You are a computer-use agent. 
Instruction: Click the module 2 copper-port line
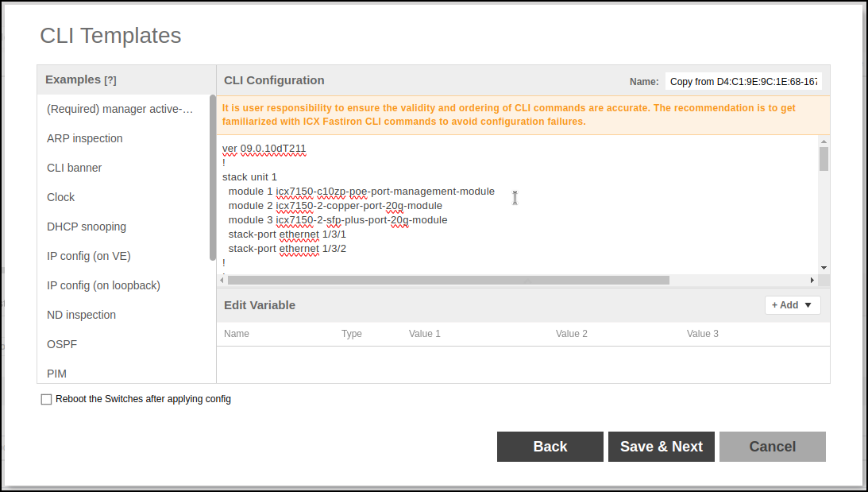(335, 206)
